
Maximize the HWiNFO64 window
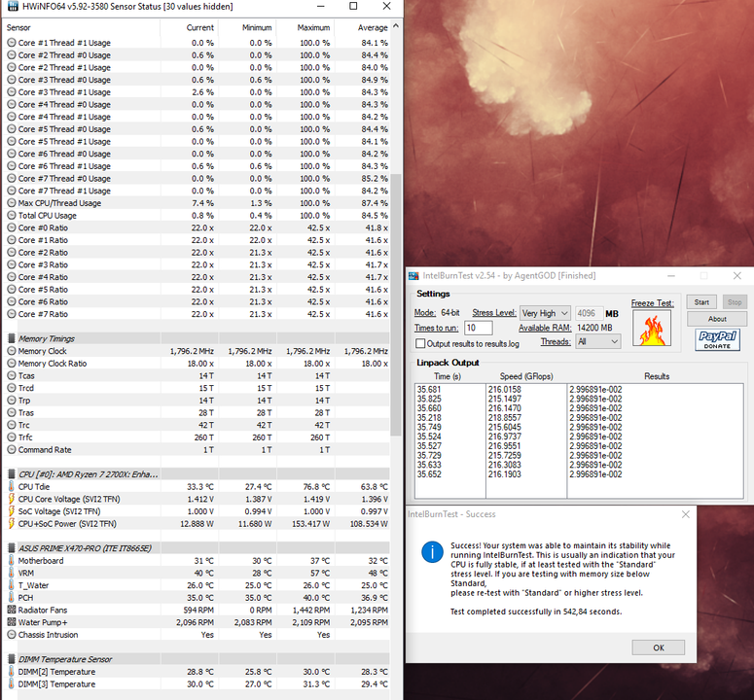click(x=353, y=6)
